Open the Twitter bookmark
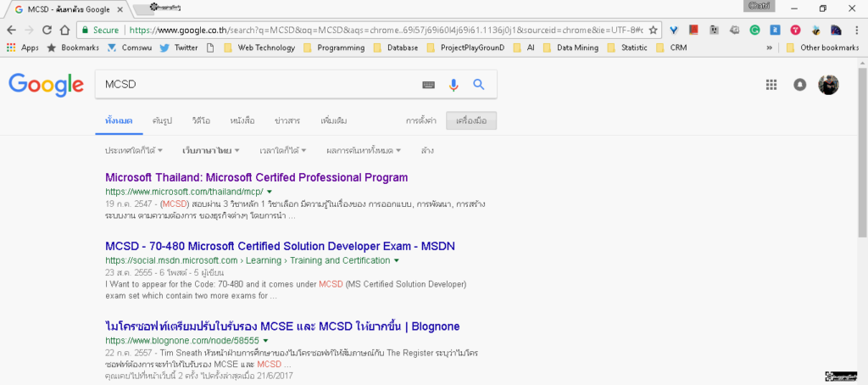This screenshot has height=385, width=868. tap(178, 47)
